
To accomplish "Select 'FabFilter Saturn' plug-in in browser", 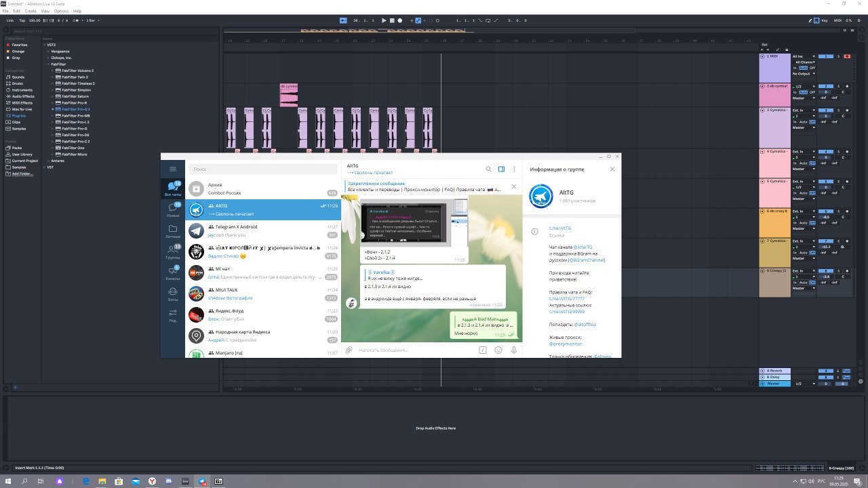I will click(x=75, y=96).
